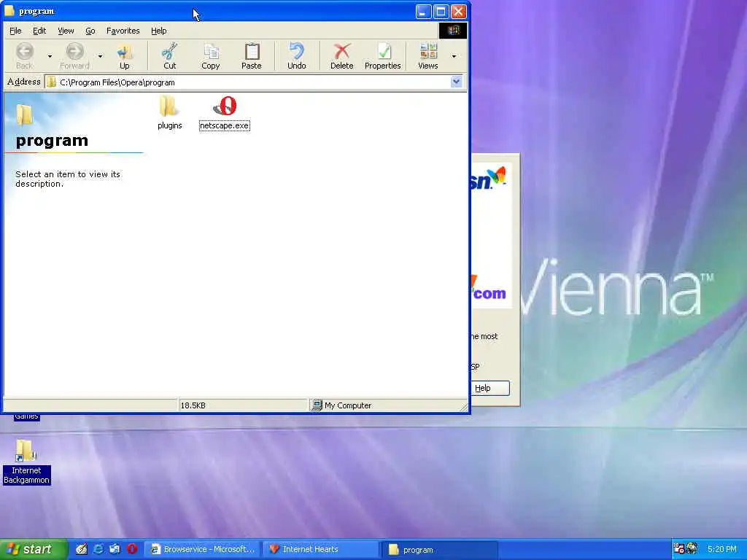Click the 18.5KB status bar text

click(193, 405)
